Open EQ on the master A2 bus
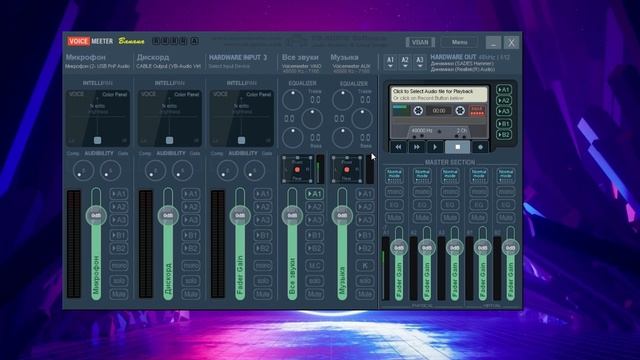 pyautogui.click(x=422, y=204)
